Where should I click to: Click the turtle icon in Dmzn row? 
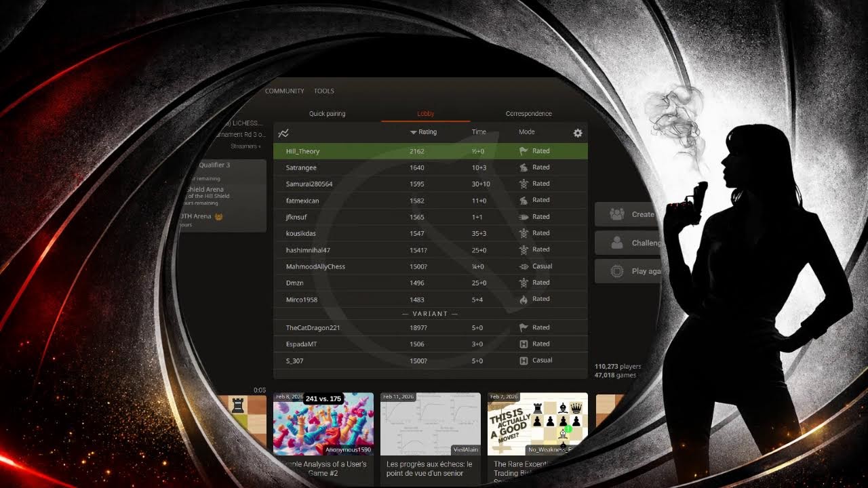coord(524,283)
